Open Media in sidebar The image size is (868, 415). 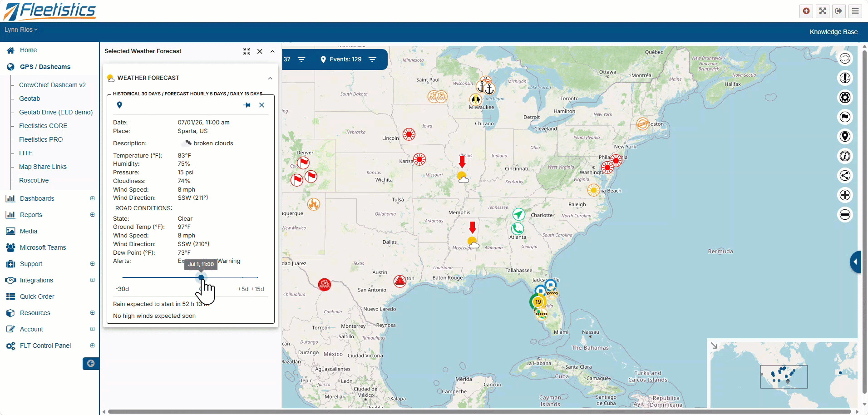28,231
